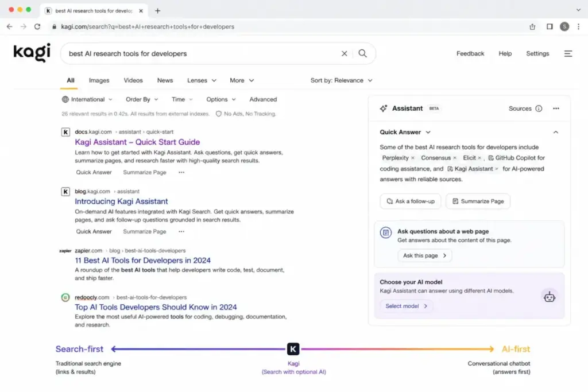
Task: Toggle browser side panel icon
Action: click(550, 26)
